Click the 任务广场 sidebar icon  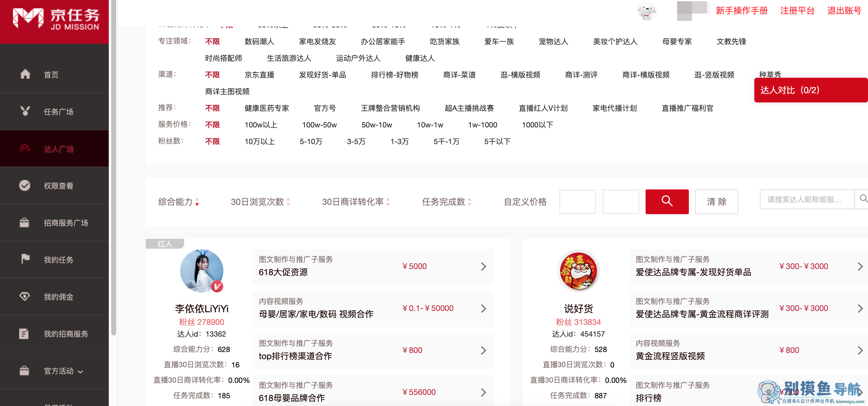(25, 111)
